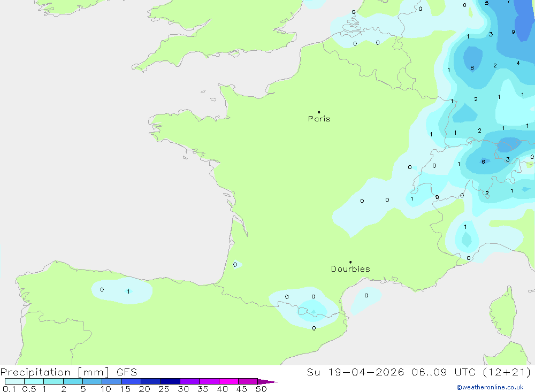Viewport: 535px width, 392px height.
Task: Click legend value '35'
Action: 203,389
